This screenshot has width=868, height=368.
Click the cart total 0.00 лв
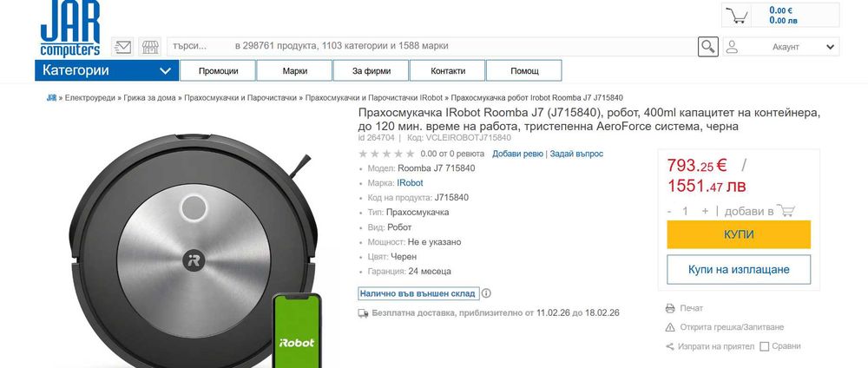pos(783,21)
